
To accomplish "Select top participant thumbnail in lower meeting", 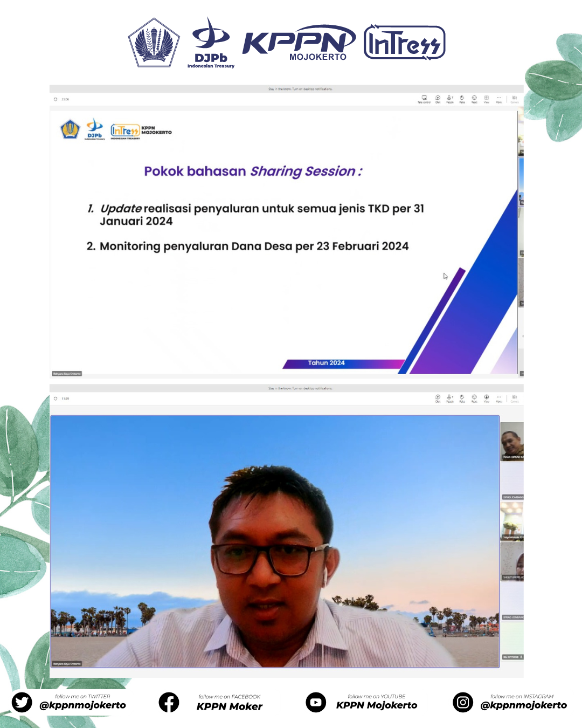I will [x=512, y=441].
